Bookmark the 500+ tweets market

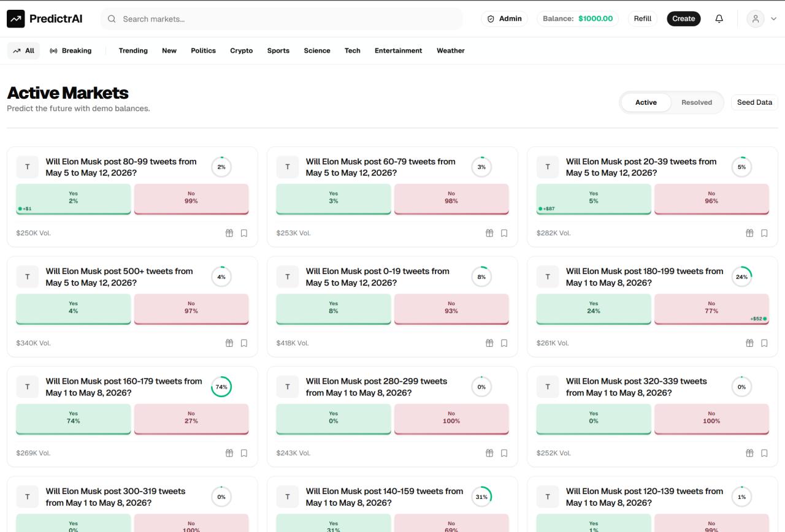[x=244, y=343]
